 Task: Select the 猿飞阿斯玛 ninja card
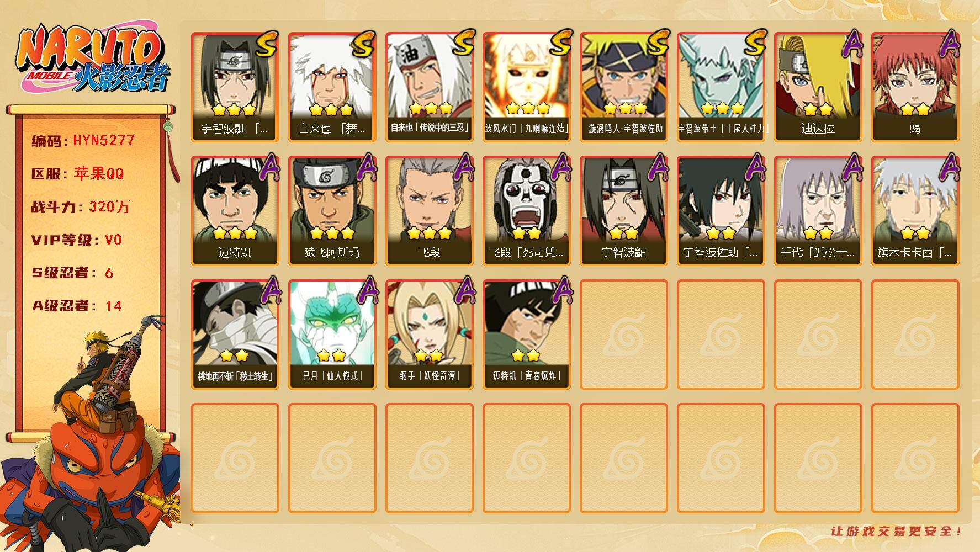(x=332, y=211)
